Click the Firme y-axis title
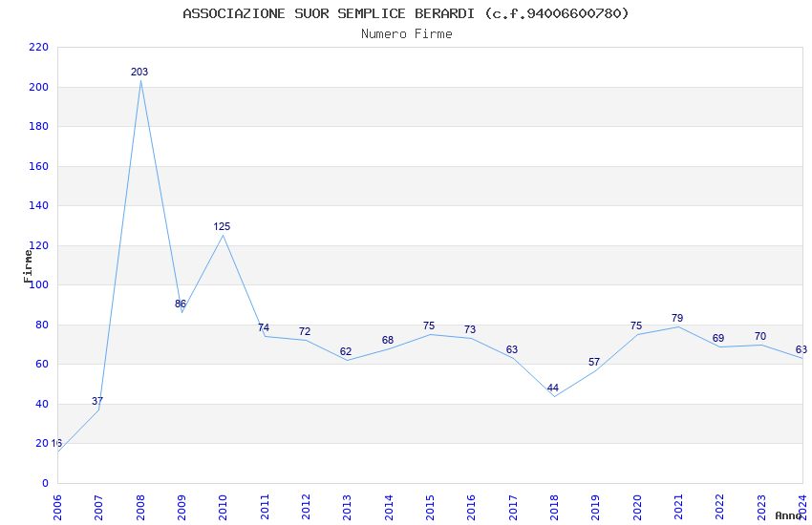 pyautogui.click(x=28, y=266)
